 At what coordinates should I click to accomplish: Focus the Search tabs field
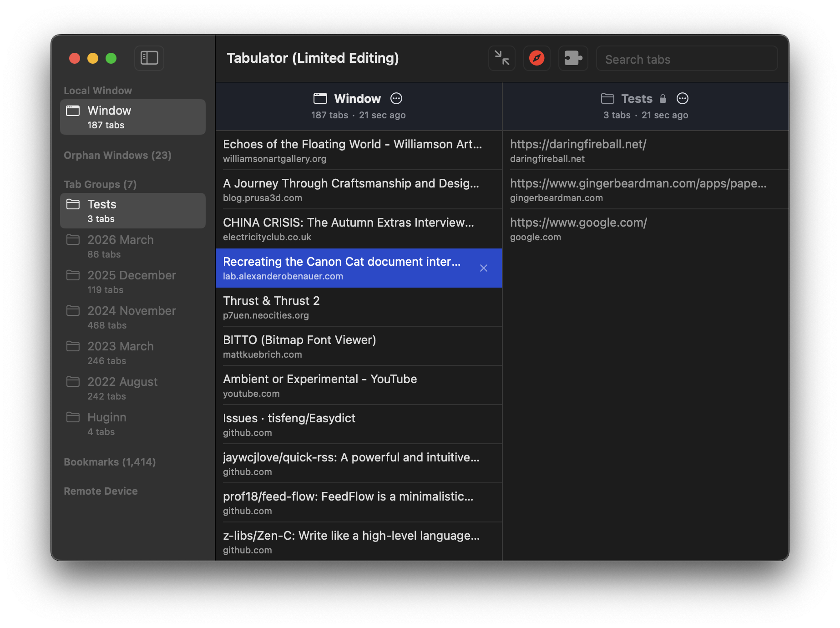[687, 59]
